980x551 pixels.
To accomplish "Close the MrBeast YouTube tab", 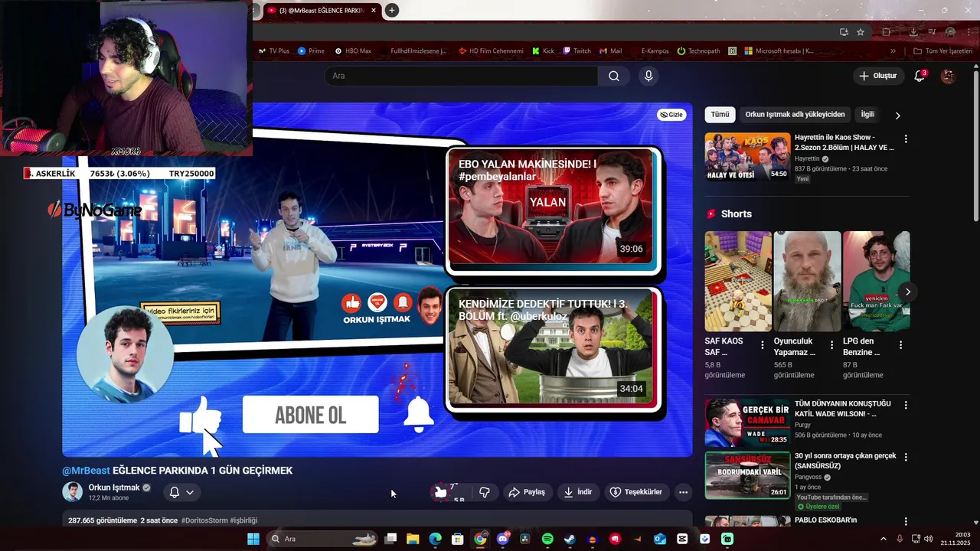I will (x=374, y=11).
